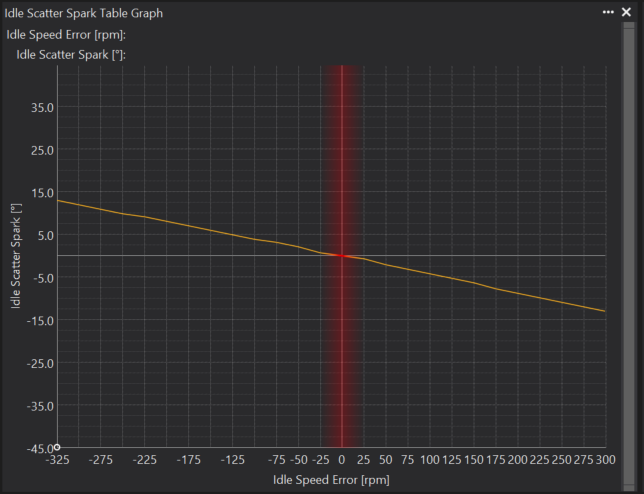The width and height of the screenshot is (644, 494).
Task: Open the three-dots options menu
Action: pos(608,12)
